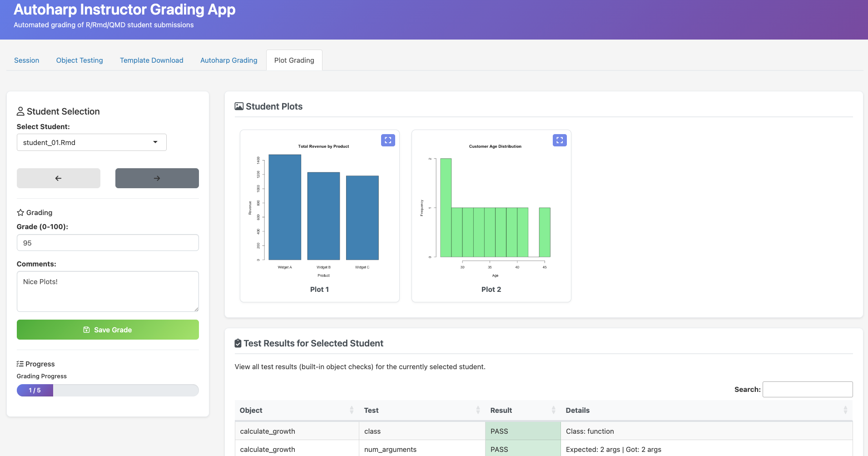Focus the Grade (0-100) input field

[108, 243]
